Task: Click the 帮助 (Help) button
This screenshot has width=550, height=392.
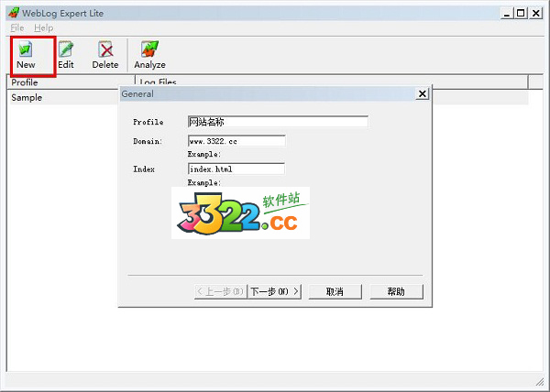Action: (396, 291)
